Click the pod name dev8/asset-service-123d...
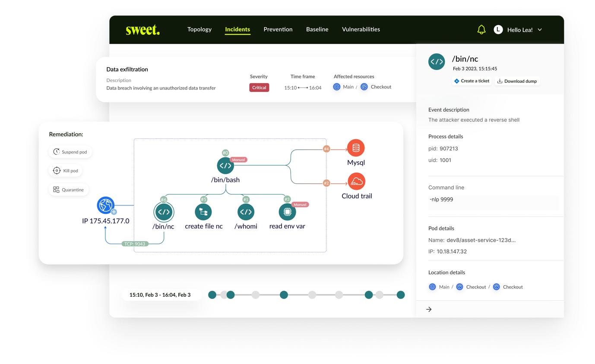 coord(481,240)
